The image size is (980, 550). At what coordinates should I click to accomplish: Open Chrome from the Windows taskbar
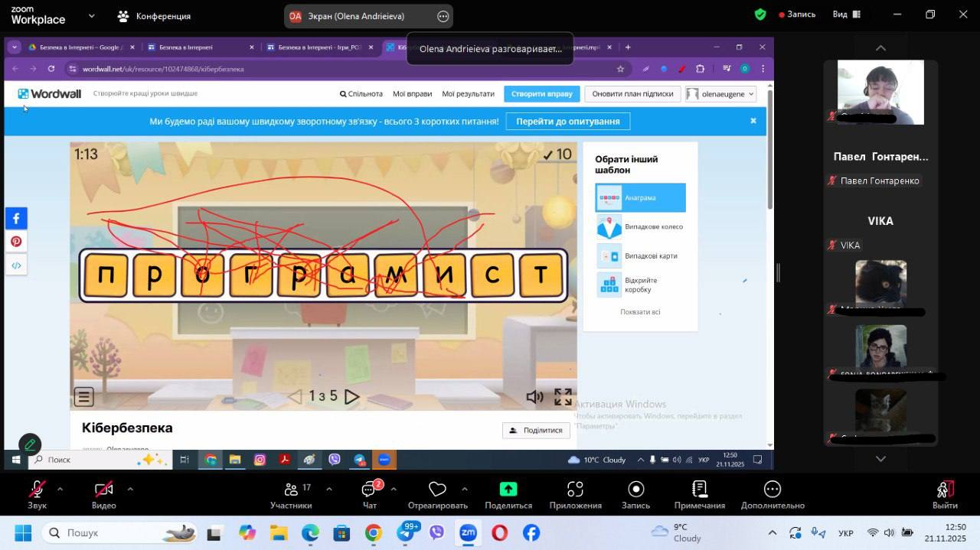point(373,532)
